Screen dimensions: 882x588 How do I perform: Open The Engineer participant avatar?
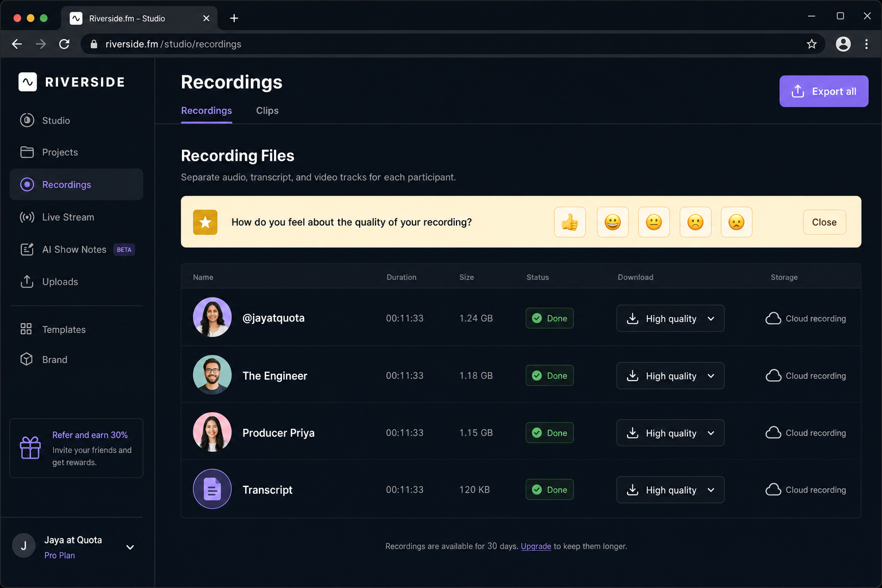pyautogui.click(x=212, y=375)
